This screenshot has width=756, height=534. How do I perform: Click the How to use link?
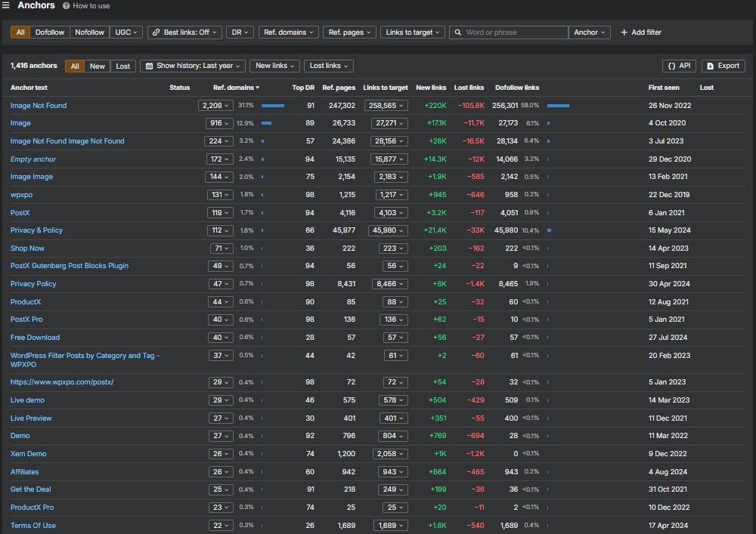coord(91,6)
